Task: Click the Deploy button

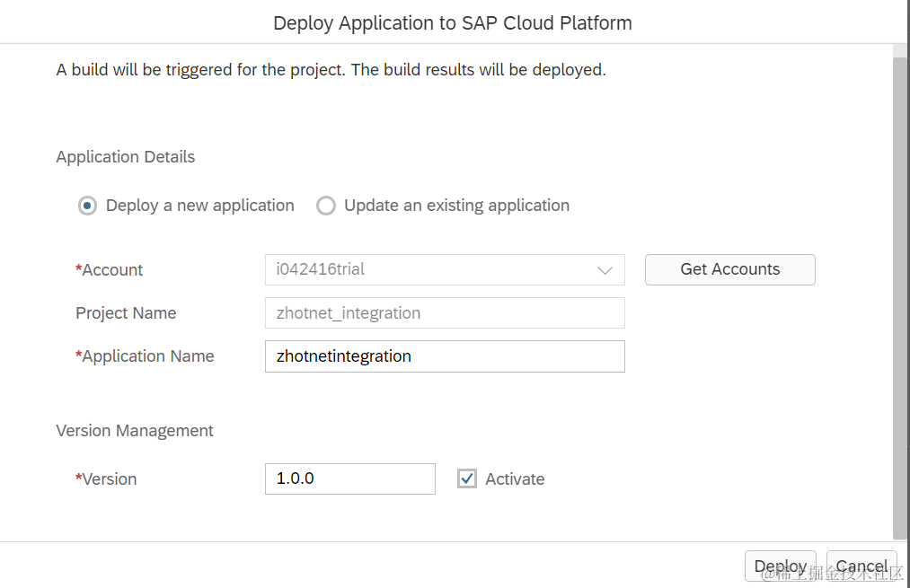Action: [780, 566]
